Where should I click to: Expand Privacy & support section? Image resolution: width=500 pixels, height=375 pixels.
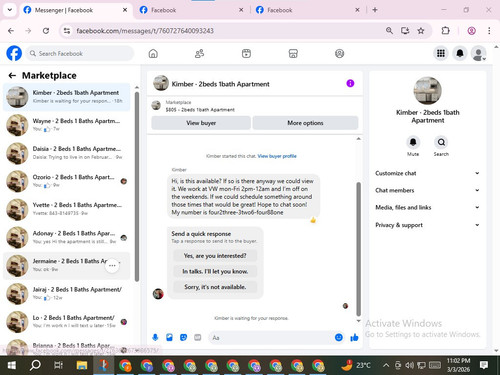[x=428, y=225]
